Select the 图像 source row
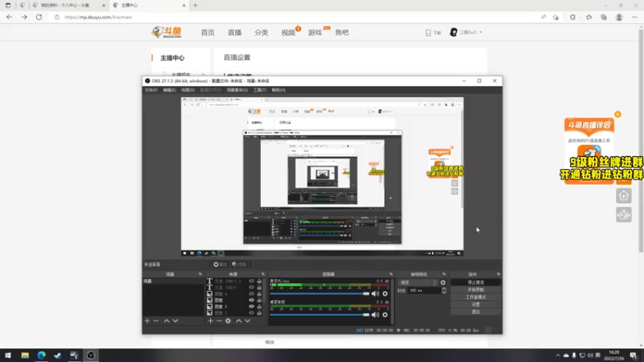 [233, 300]
